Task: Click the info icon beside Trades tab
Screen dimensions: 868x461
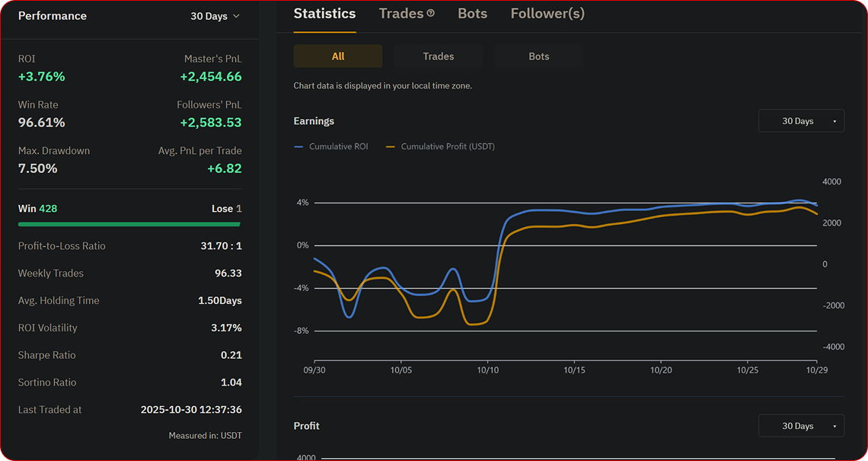Action: 431,13
